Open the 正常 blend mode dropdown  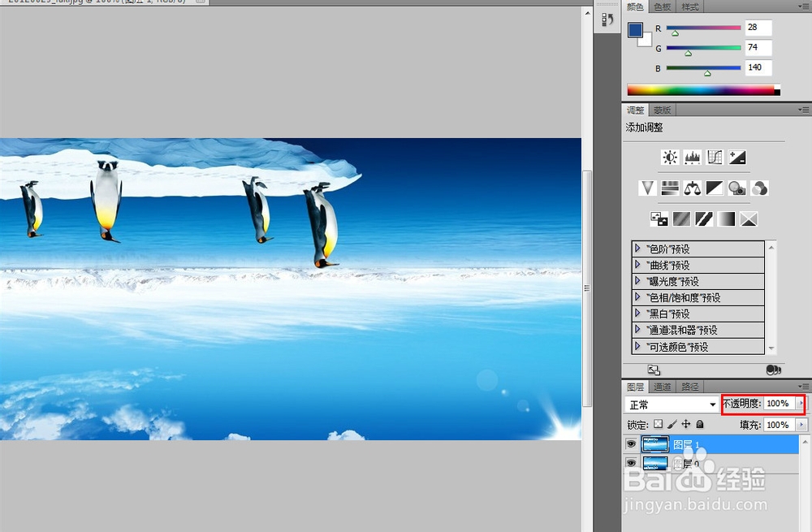(x=672, y=404)
